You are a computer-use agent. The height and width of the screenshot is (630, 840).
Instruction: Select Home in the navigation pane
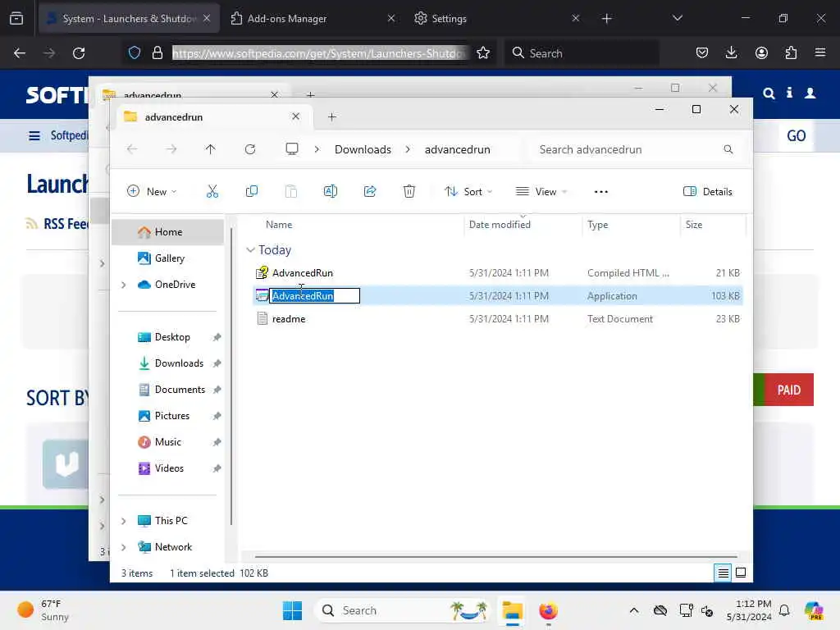[167, 232]
